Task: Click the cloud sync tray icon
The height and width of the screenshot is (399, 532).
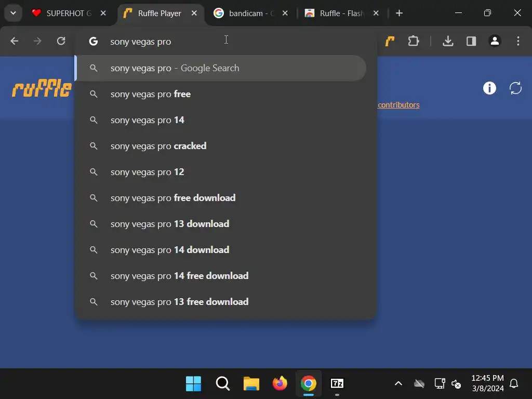Action: click(419, 384)
